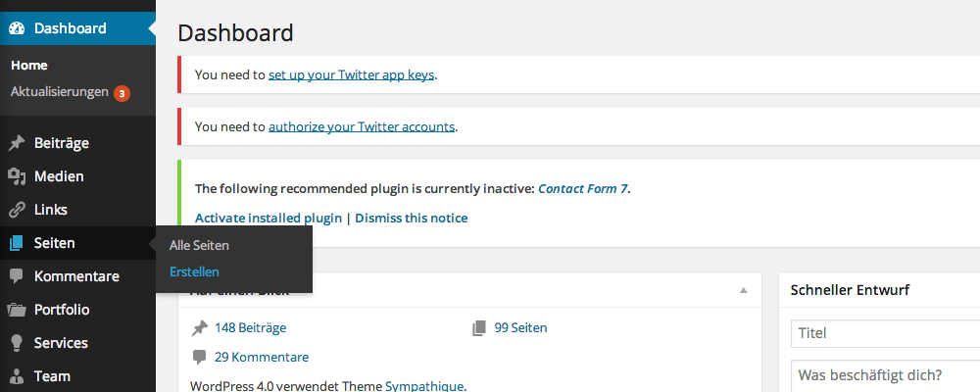The height and width of the screenshot is (392, 980).
Task: Open Alle Seiten submenu entry
Action: [199, 245]
